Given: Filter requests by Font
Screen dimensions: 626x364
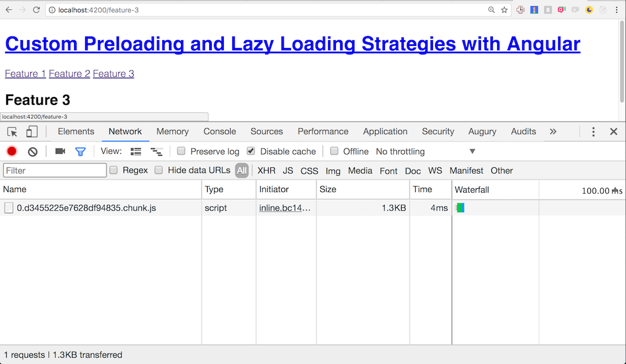Looking at the screenshot, I should pos(389,171).
